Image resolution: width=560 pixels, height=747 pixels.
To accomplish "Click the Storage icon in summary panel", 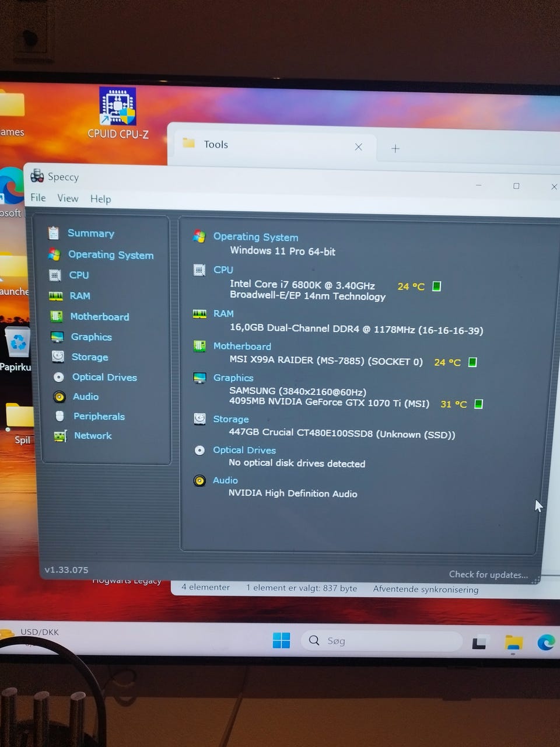I will pyautogui.click(x=199, y=418).
